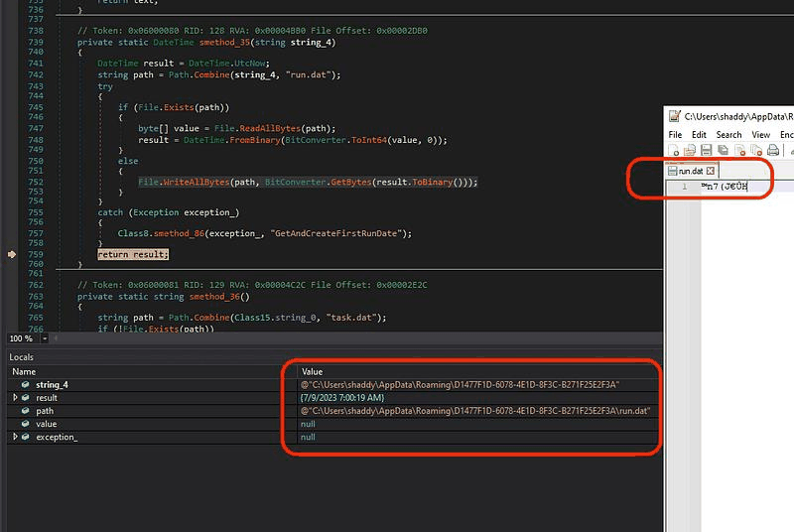Screen dimensions: 794x532
Task: Expand the result variable in Locals
Action: click(15, 398)
